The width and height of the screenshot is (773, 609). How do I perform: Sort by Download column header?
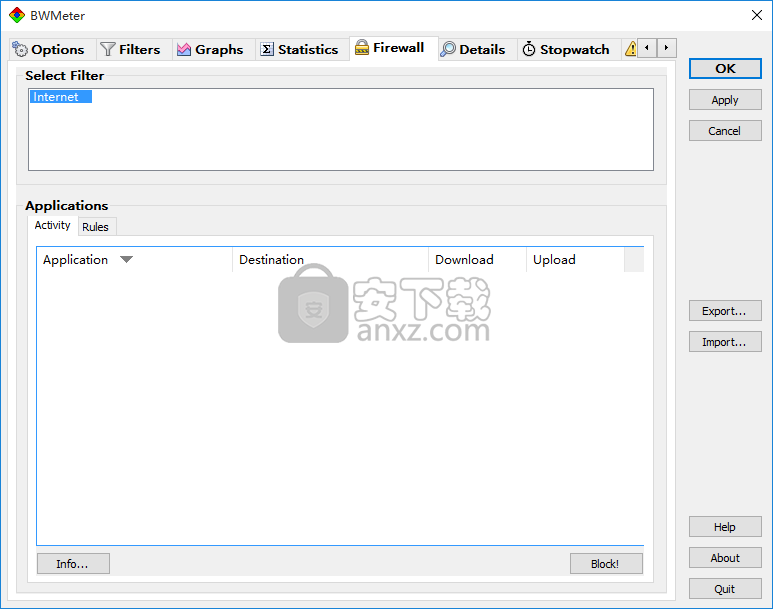click(x=477, y=259)
